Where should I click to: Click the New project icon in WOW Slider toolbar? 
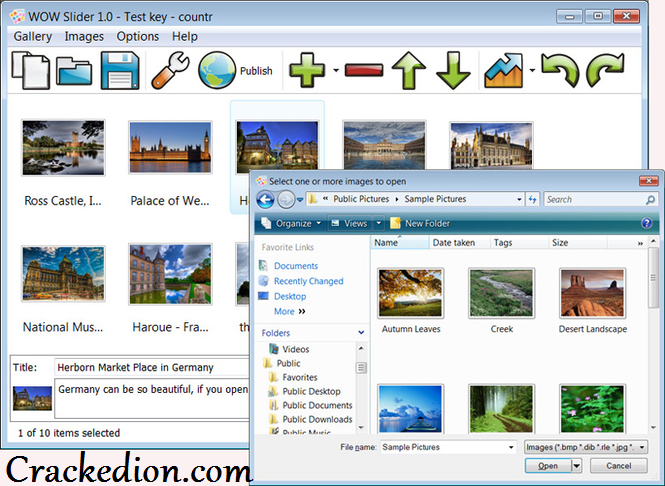pyautogui.click(x=31, y=70)
